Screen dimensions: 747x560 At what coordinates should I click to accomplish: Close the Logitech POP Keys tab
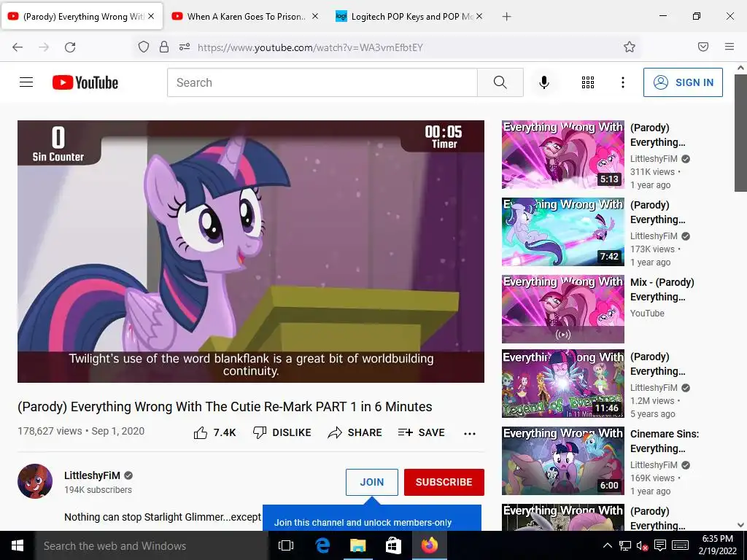(479, 16)
